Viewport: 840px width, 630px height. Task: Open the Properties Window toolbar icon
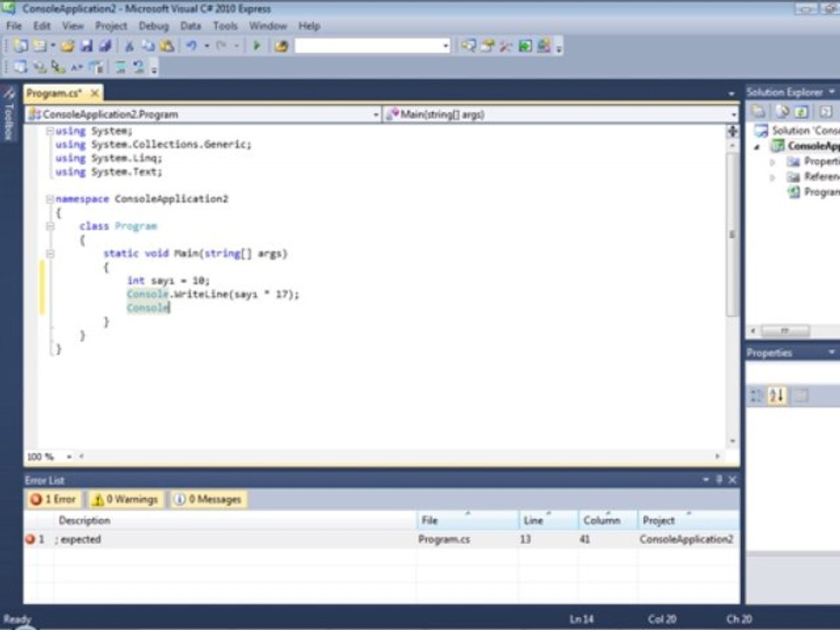pyautogui.click(x=487, y=46)
